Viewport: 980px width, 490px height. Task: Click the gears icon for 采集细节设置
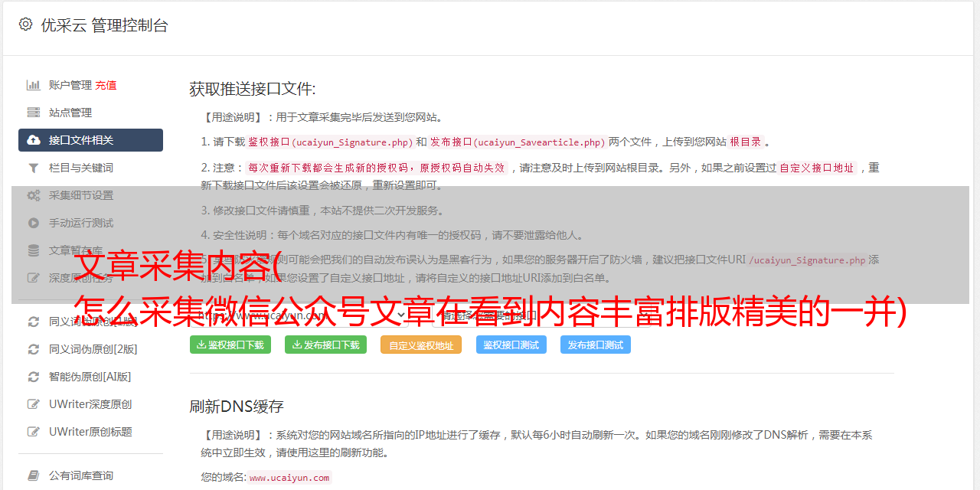[x=34, y=195]
